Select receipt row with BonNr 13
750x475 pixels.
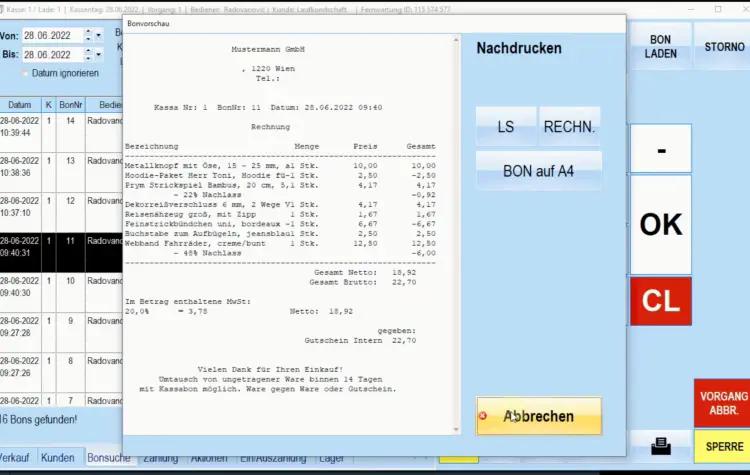61,173
